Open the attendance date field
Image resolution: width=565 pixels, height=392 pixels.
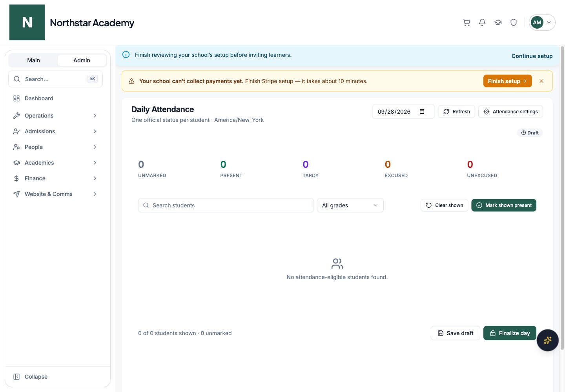[403, 112]
